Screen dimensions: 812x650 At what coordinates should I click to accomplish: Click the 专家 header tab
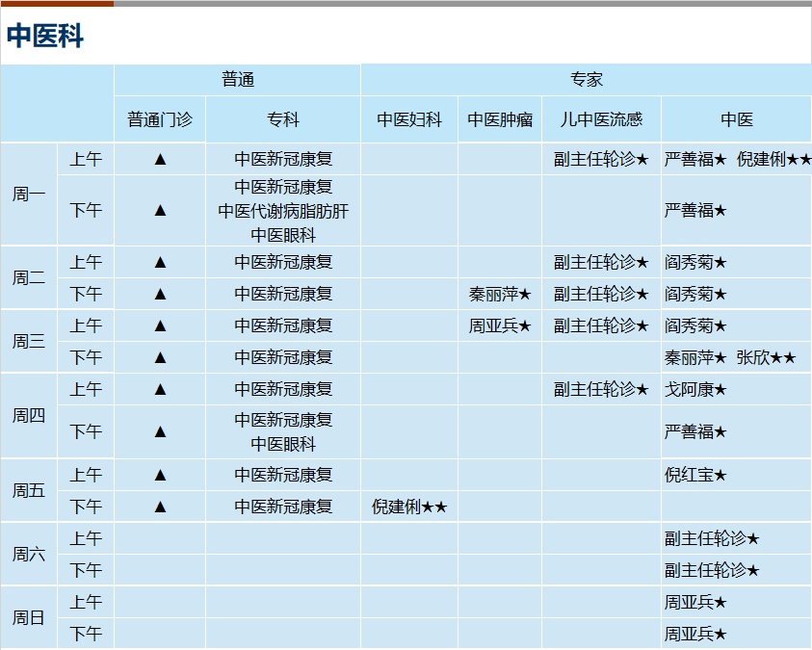tap(586, 80)
